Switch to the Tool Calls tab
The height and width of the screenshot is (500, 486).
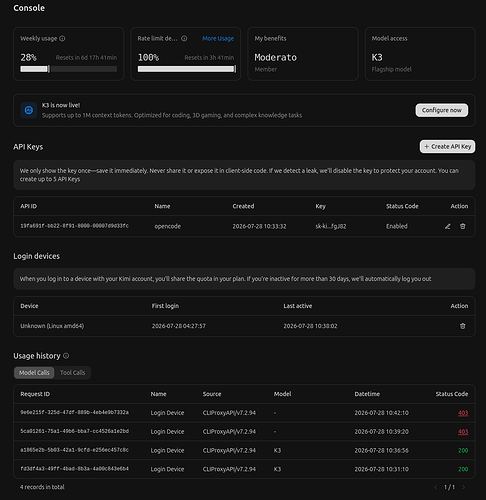72,373
